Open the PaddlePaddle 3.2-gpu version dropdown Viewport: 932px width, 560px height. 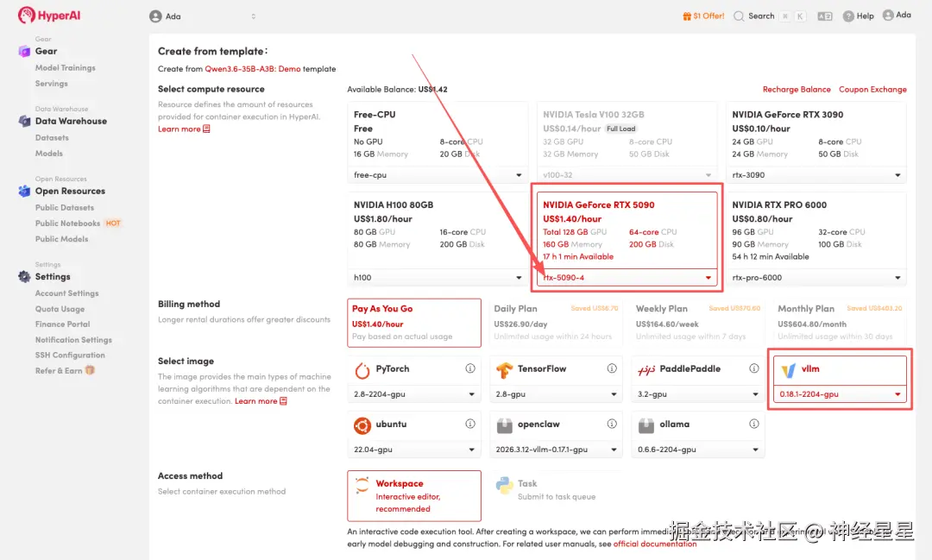point(698,394)
